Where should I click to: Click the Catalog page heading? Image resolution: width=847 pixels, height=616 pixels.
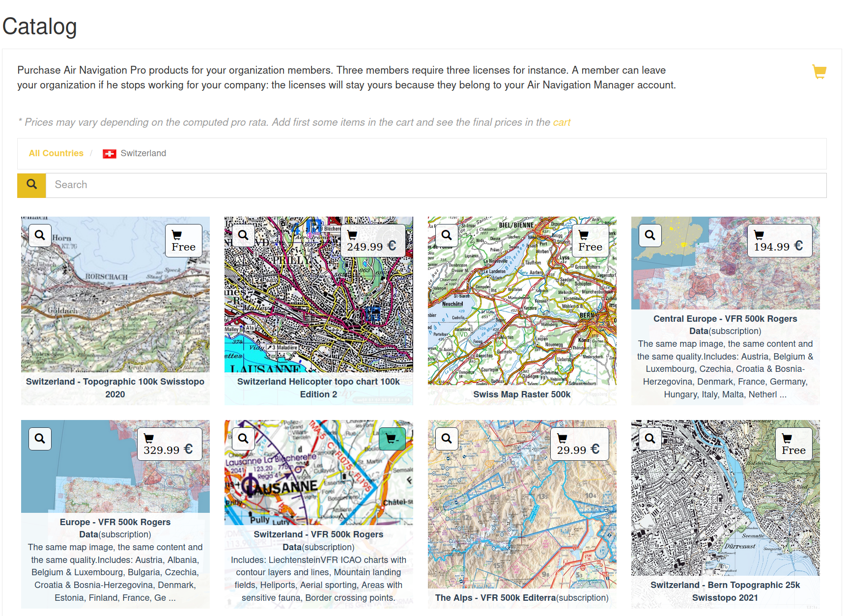[x=40, y=27]
